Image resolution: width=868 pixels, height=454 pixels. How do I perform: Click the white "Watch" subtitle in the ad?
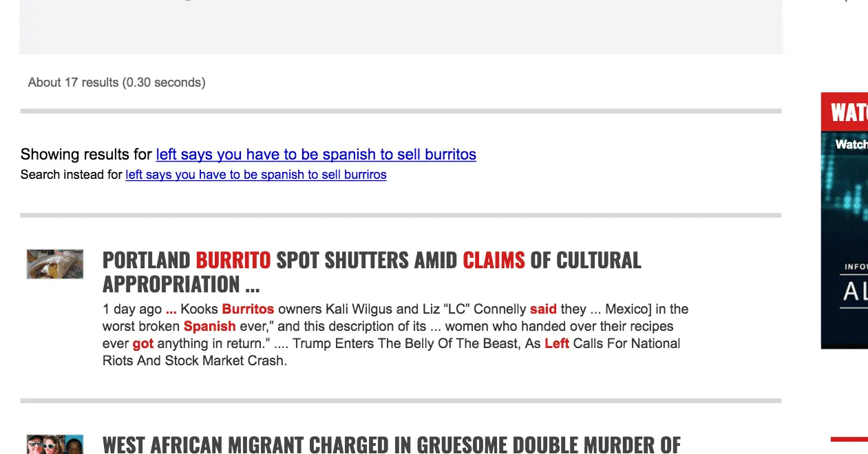tap(851, 144)
